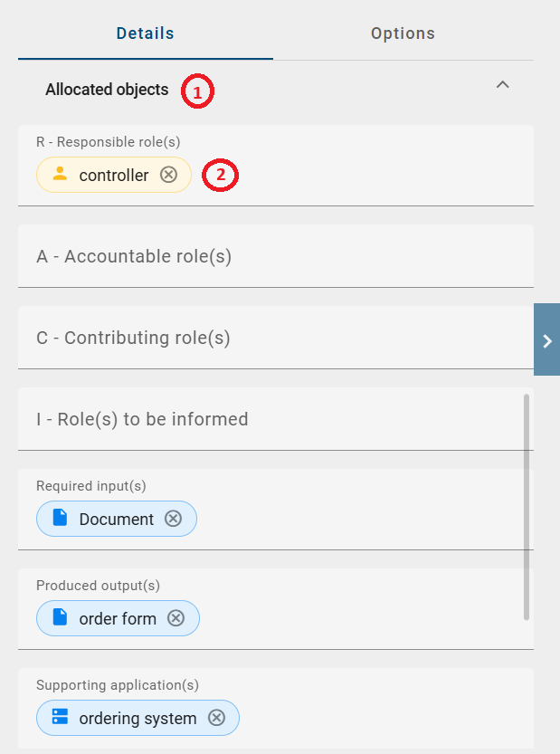
Task: Click the Allocated objects heading
Action: pyautogui.click(x=106, y=90)
